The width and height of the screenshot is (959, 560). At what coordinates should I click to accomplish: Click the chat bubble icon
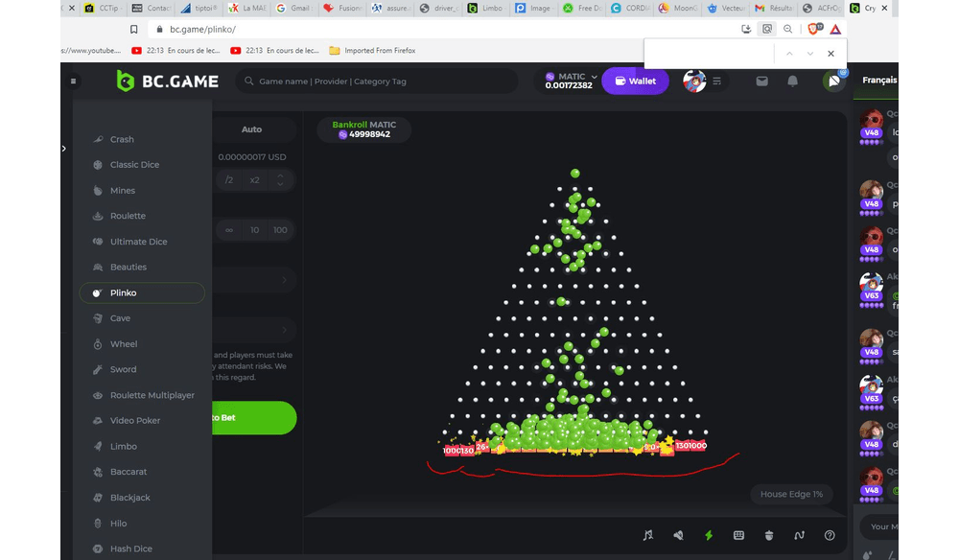[x=833, y=82]
